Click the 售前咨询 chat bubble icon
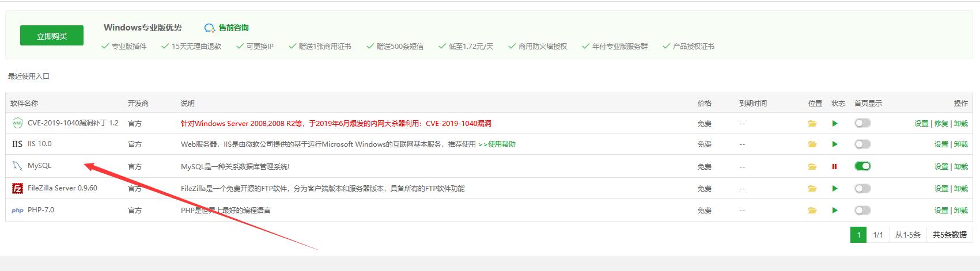980x271 pixels. click(210, 28)
